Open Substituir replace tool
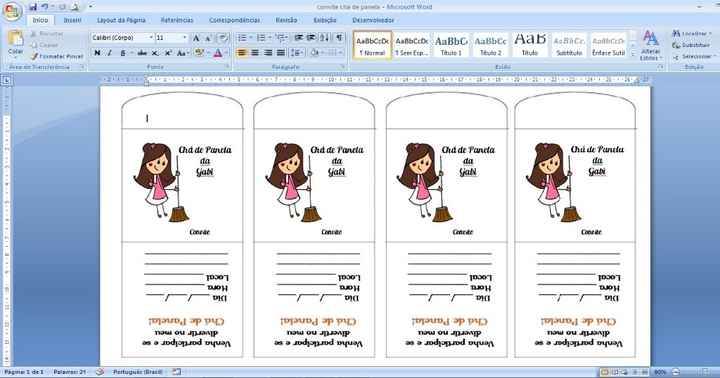 (691, 45)
